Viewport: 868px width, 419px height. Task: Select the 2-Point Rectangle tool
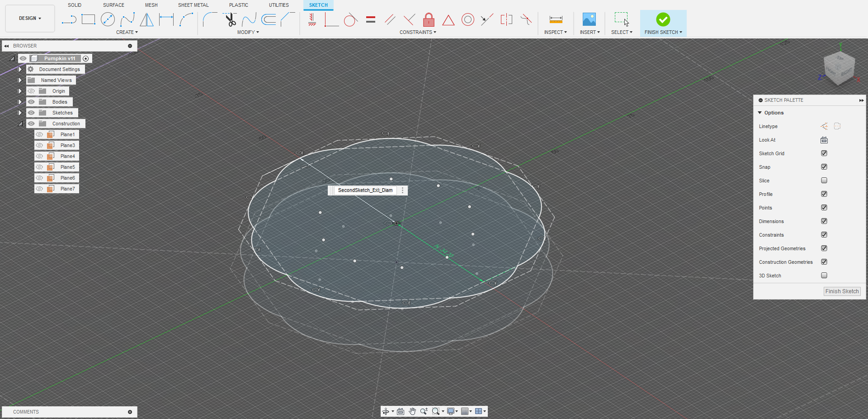click(88, 19)
